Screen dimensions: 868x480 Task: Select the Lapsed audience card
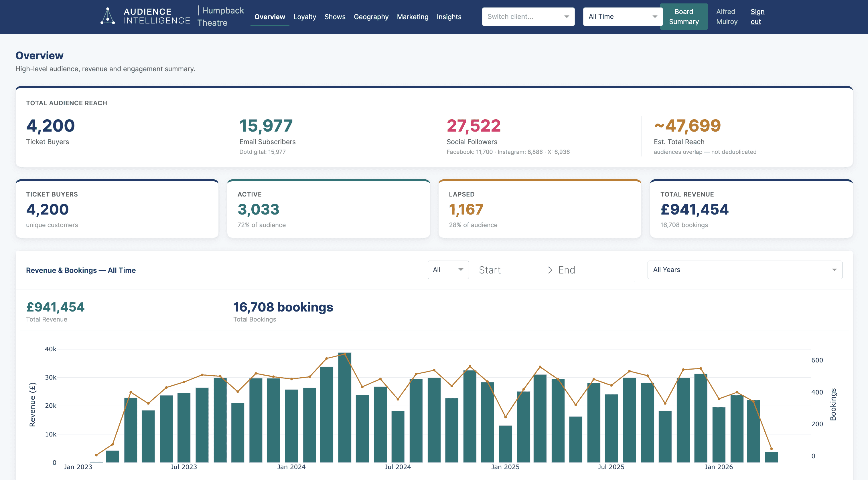539,209
